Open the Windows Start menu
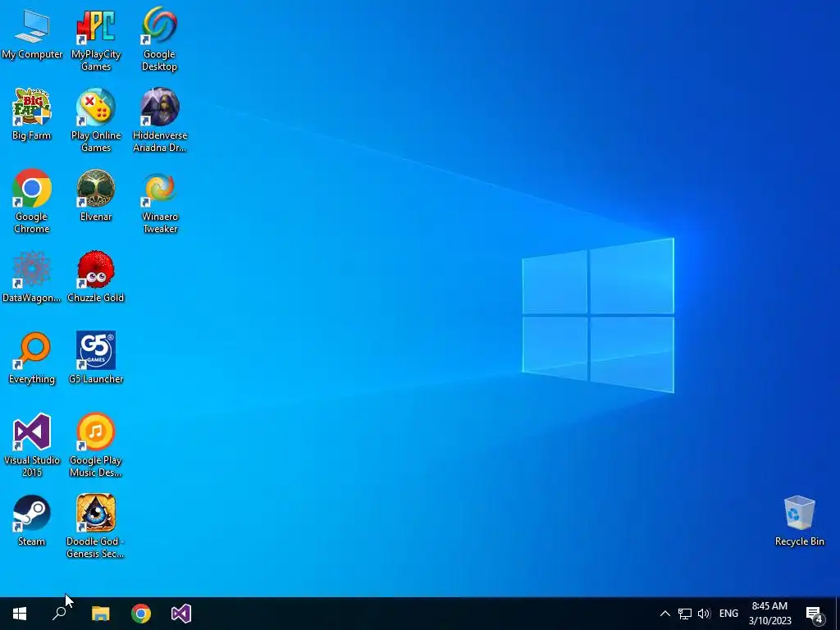 [x=20, y=614]
